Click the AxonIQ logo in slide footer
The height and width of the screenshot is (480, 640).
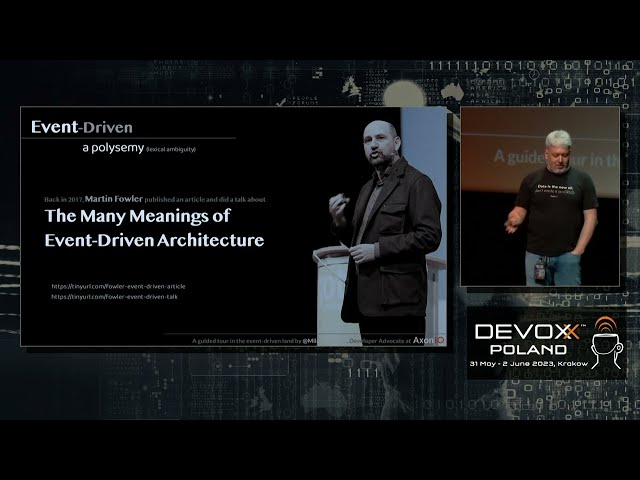[429, 340]
